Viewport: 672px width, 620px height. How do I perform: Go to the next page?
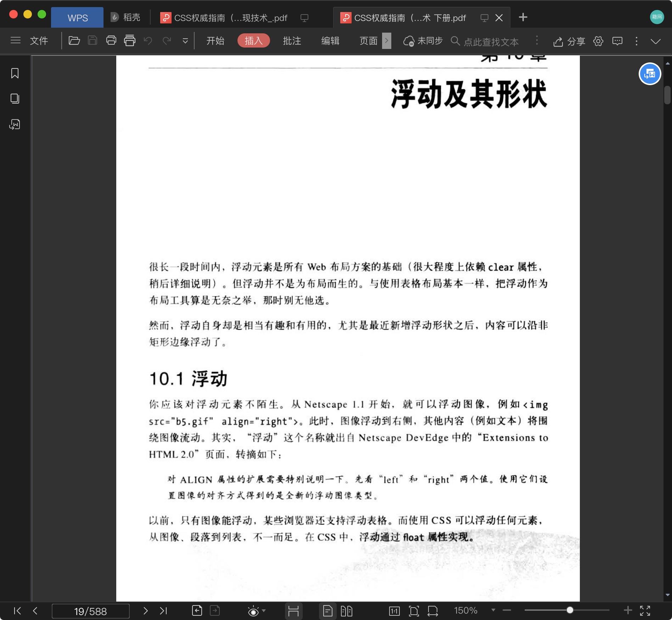pos(145,610)
